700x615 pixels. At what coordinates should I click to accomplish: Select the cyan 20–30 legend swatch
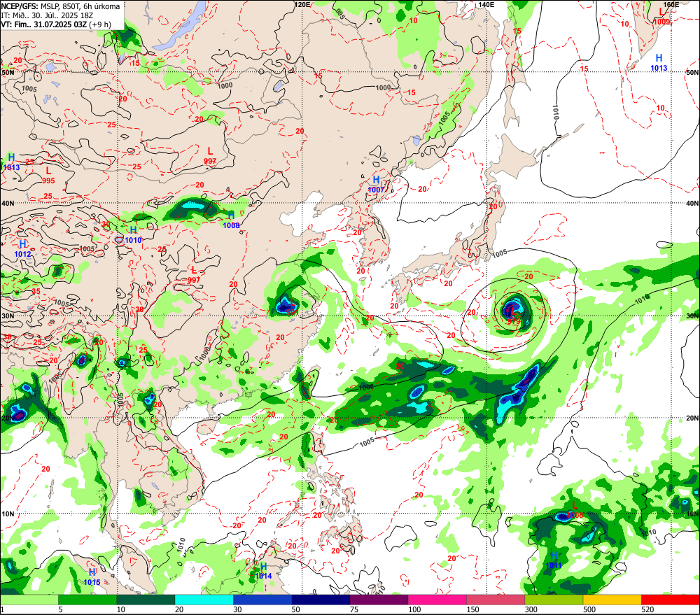coord(204,600)
